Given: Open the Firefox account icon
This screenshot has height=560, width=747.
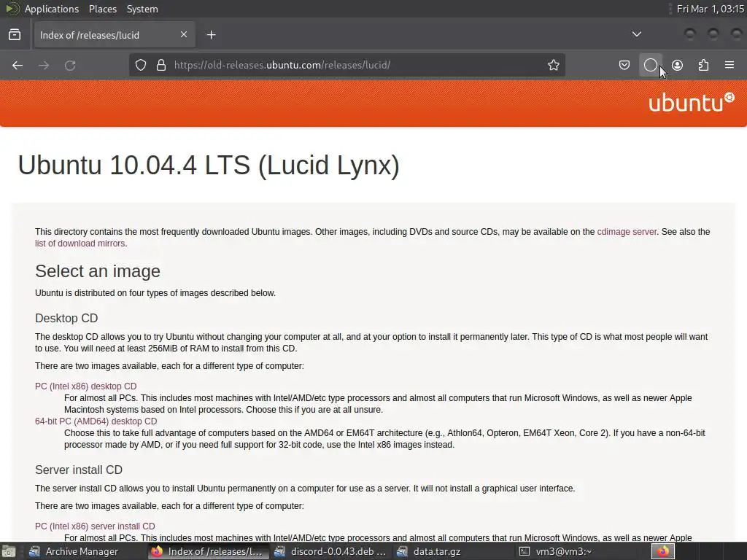Looking at the screenshot, I should pyautogui.click(x=677, y=65).
